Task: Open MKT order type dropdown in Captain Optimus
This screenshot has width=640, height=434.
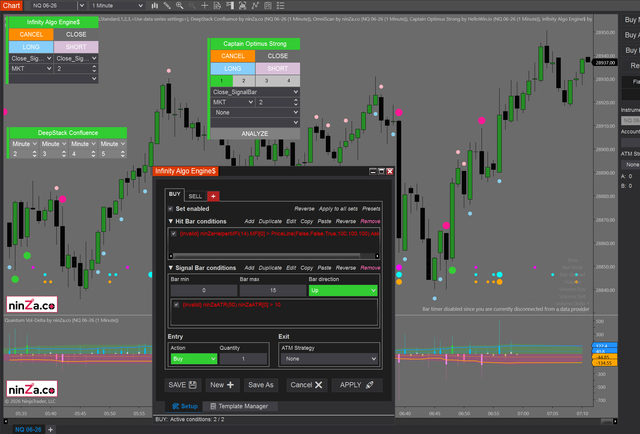Action: click(233, 102)
